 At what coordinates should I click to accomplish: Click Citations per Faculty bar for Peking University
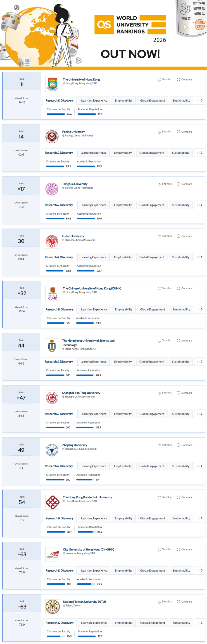[x=55, y=166]
